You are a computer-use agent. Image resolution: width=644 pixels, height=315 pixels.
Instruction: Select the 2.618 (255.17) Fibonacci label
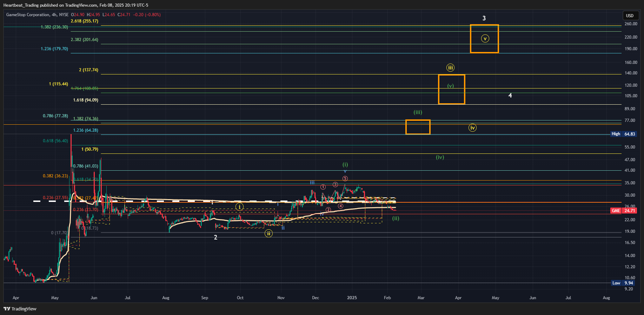[85, 21]
